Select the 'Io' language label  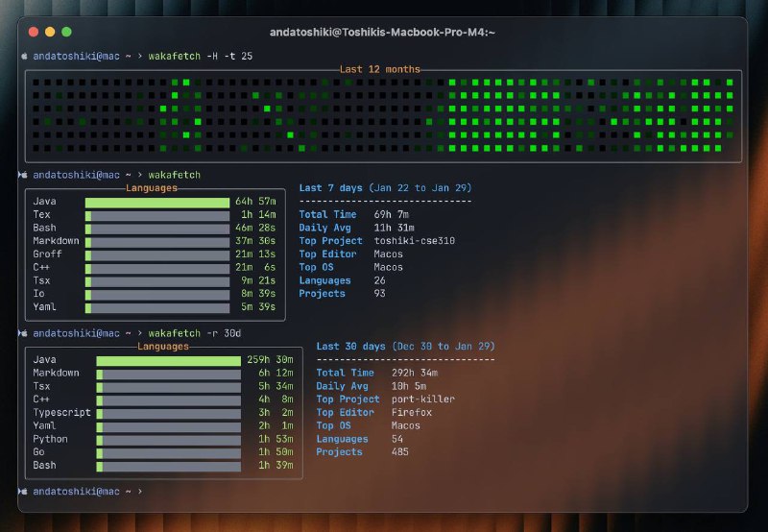pyautogui.click(x=38, y=294)
